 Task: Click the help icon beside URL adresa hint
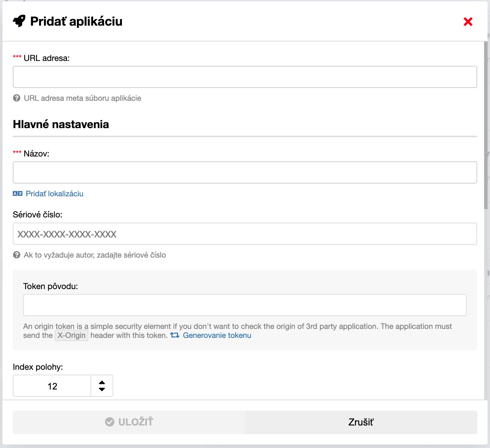coord(17,98)
